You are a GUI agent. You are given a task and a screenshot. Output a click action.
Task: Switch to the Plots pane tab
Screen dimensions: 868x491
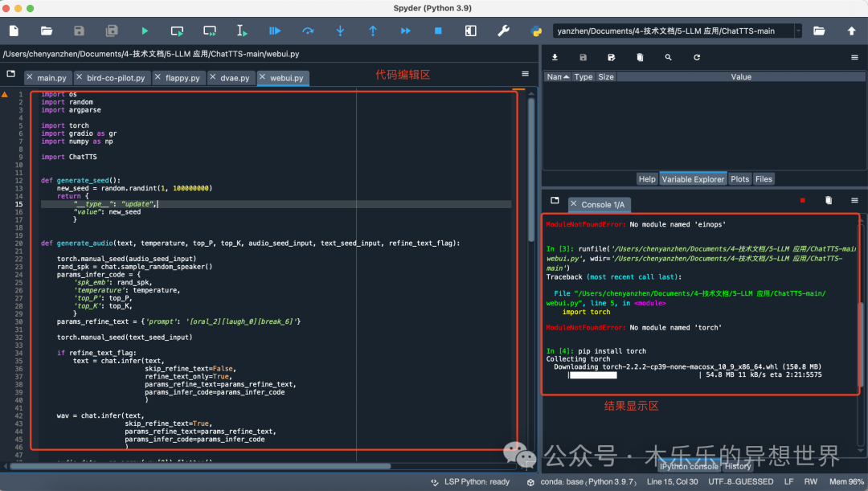[x=739, y=179]
